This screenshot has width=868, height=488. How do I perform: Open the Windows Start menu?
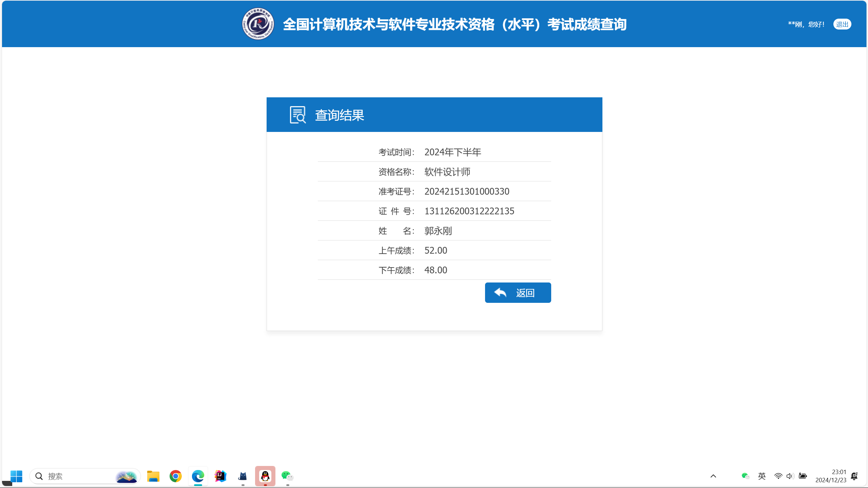click(x=16, y=476)
